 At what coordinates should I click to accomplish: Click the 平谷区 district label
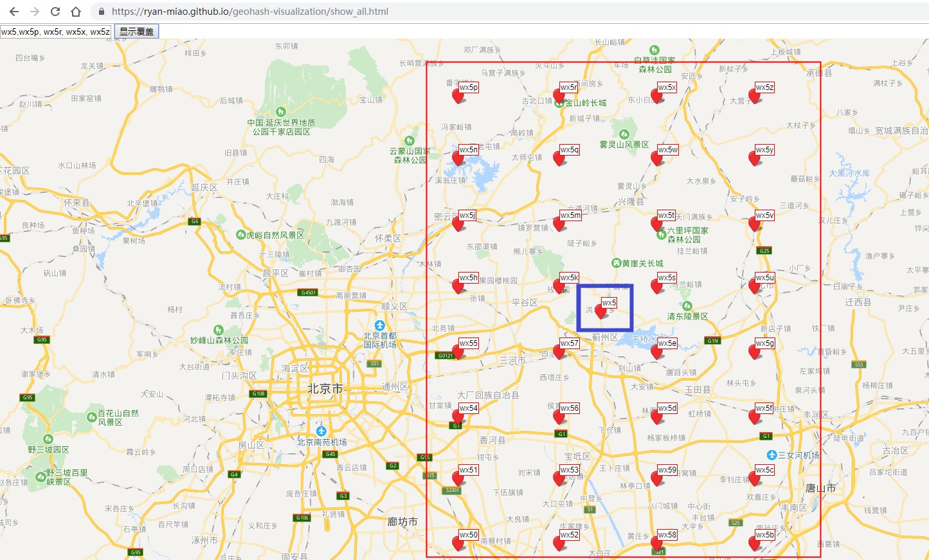525,302
